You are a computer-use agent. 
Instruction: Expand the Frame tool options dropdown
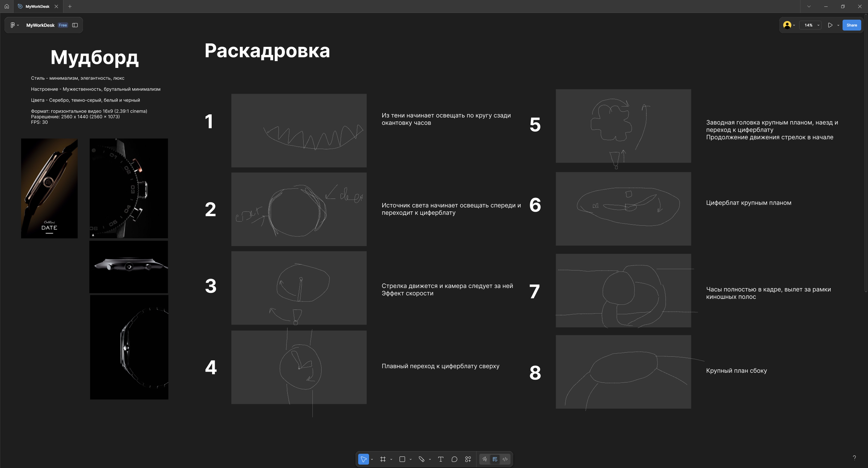pos(391,460)
